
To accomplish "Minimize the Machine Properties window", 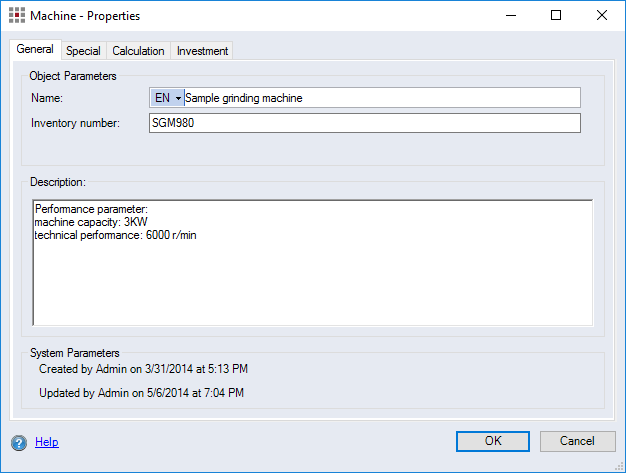I will tap(511, 16).
